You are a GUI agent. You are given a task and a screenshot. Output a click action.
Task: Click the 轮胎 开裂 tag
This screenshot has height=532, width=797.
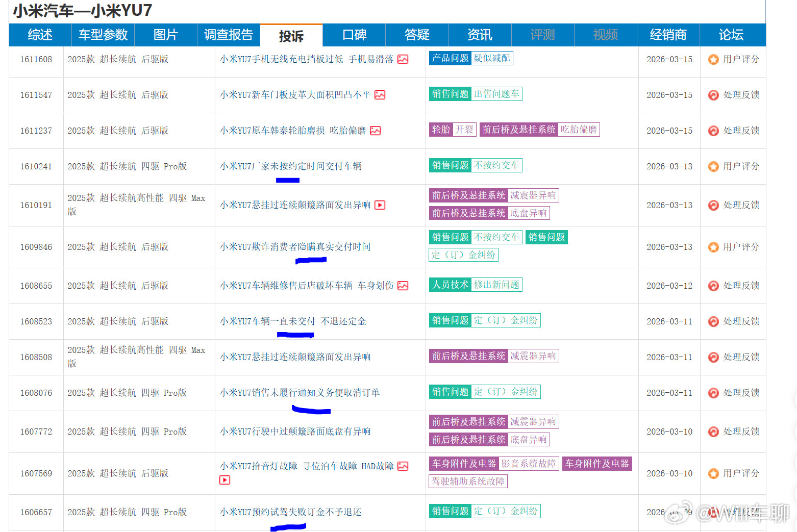(x=453, y=130)
